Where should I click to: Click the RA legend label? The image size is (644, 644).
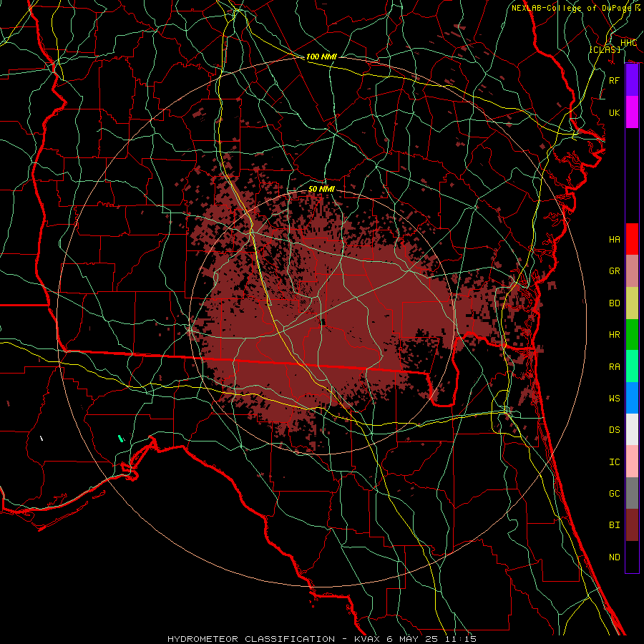(615, 366)
